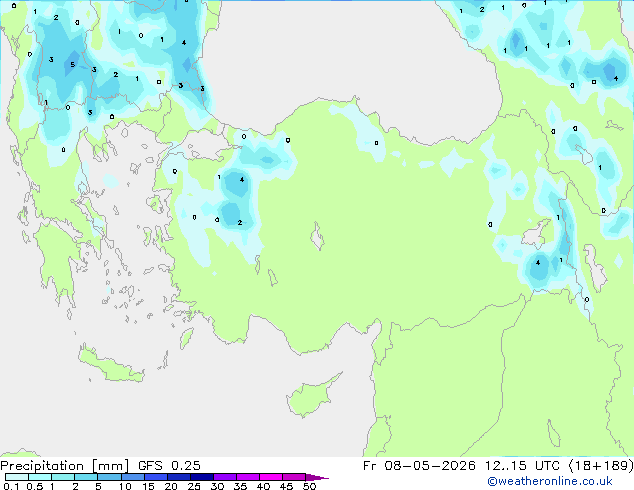Click the (18+189) forecast run label

tap(601, 466)
